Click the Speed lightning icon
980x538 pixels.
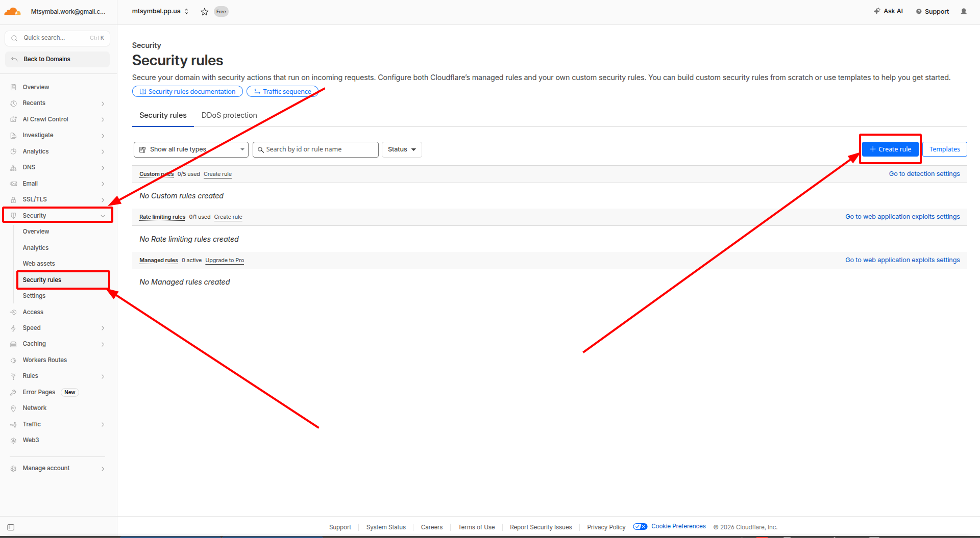tap(13, 328)
